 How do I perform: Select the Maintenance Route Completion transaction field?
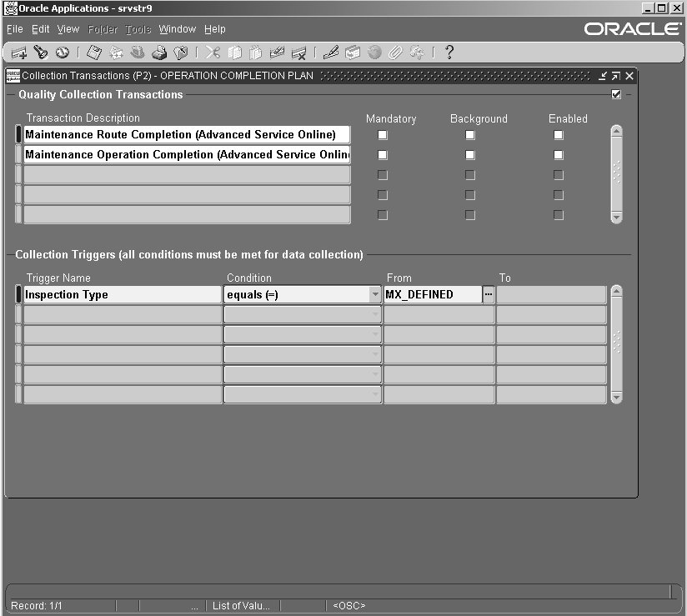point(187,134)
